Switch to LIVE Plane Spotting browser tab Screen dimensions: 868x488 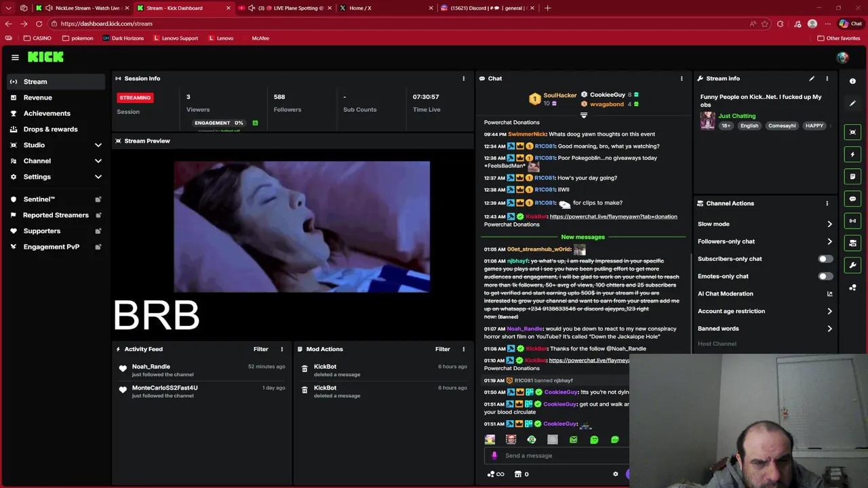point(285,8)
